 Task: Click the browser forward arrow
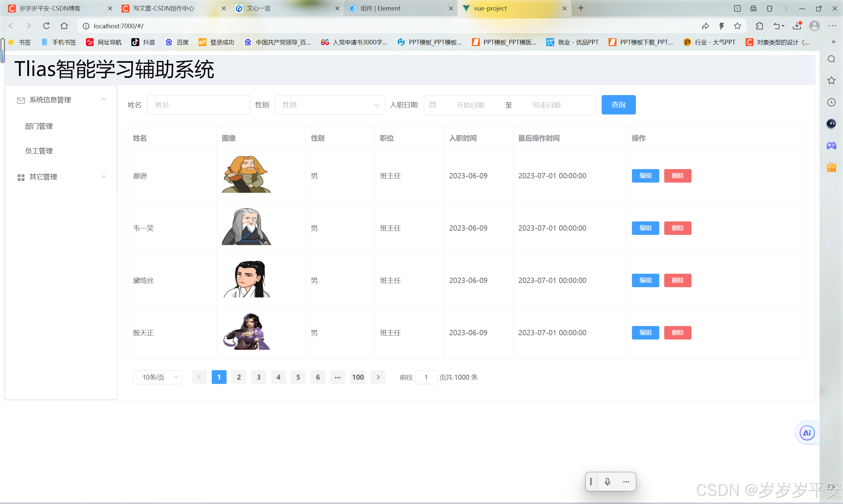(29, 26)
